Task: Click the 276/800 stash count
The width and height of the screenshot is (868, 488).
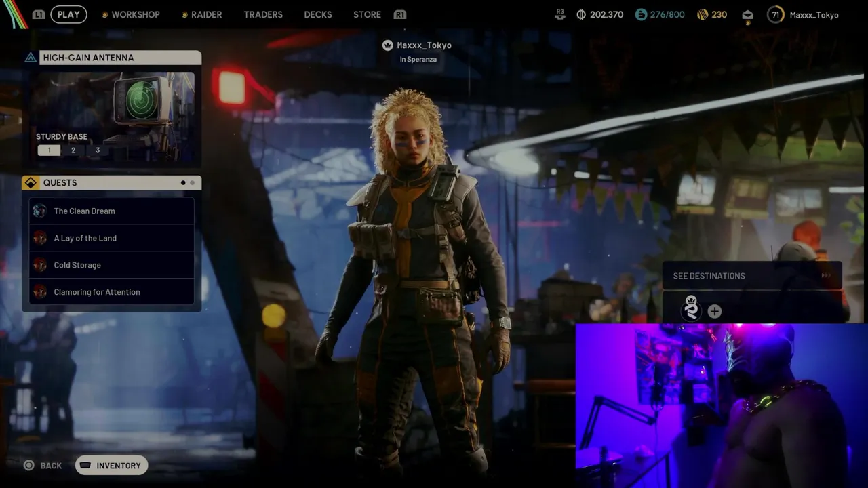Action: [667, 14]
